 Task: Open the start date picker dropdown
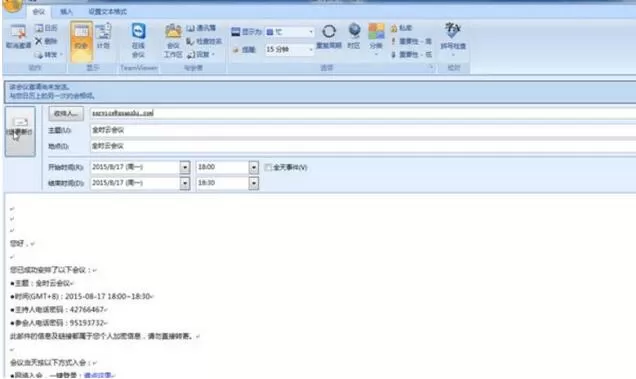(x=185, y=167)
